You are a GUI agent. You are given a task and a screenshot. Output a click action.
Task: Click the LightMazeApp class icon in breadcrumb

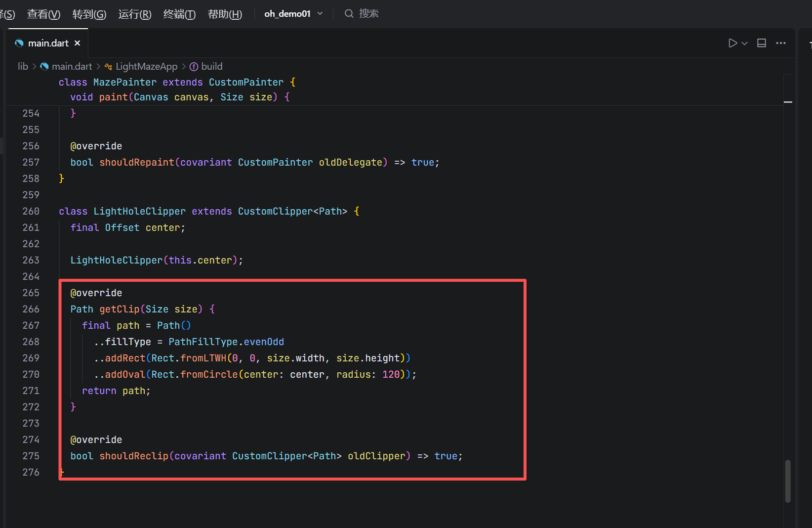108,67
